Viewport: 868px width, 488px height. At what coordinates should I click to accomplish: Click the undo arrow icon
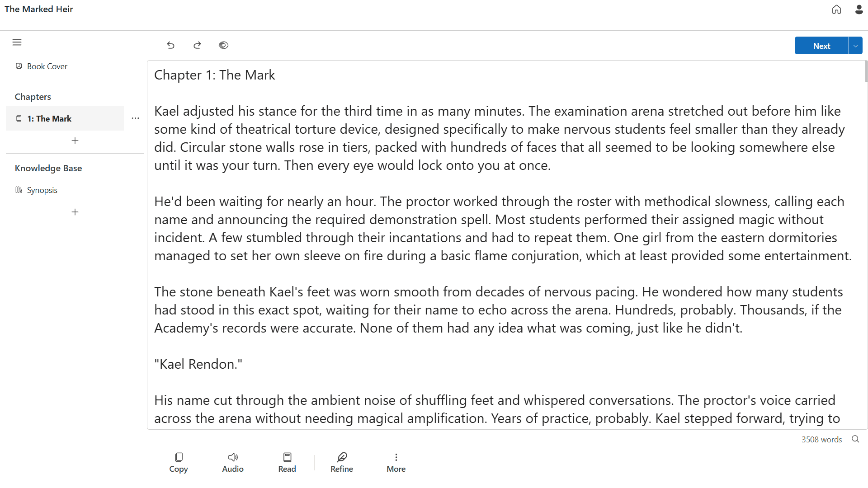tap(170, 45)
